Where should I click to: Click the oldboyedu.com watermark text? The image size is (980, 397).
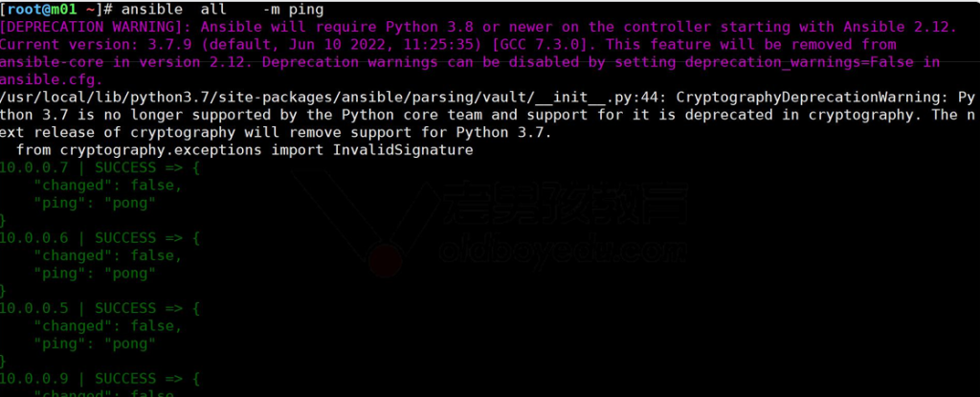[566, 251]
